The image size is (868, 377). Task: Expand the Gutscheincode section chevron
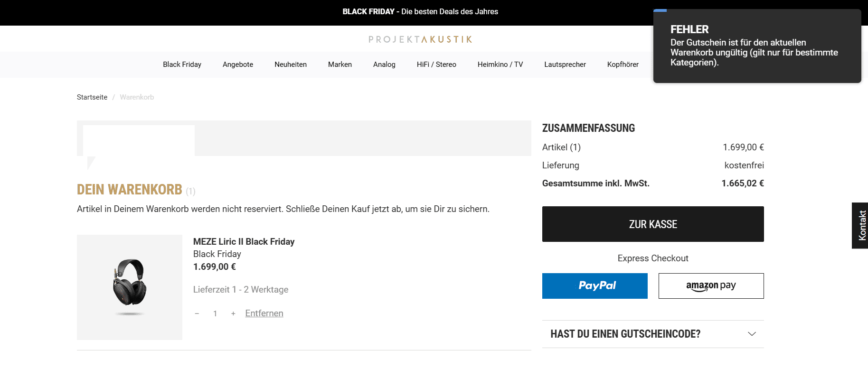(x=752, y=334)
